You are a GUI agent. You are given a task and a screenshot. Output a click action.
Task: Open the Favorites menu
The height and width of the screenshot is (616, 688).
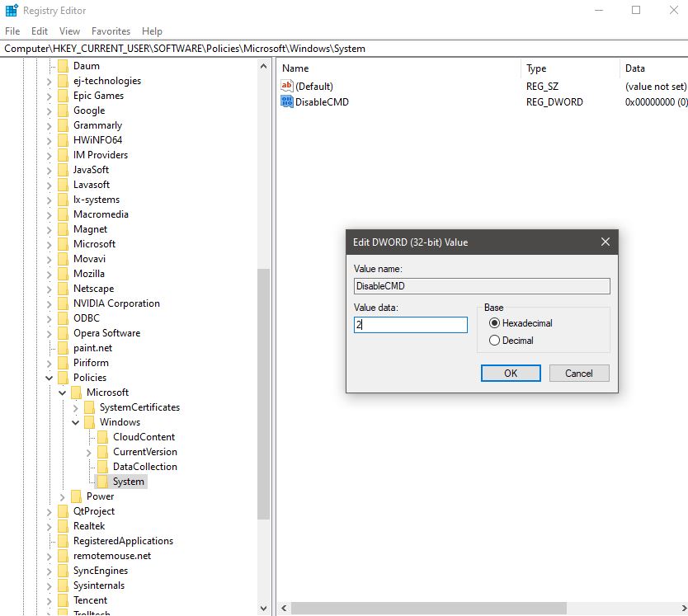111,31
